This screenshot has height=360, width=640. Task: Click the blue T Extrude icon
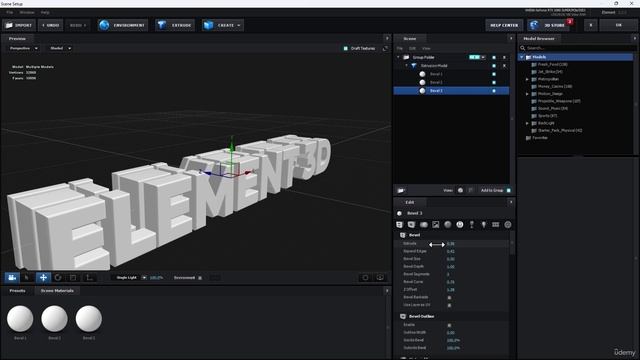[x=162, y=25]
